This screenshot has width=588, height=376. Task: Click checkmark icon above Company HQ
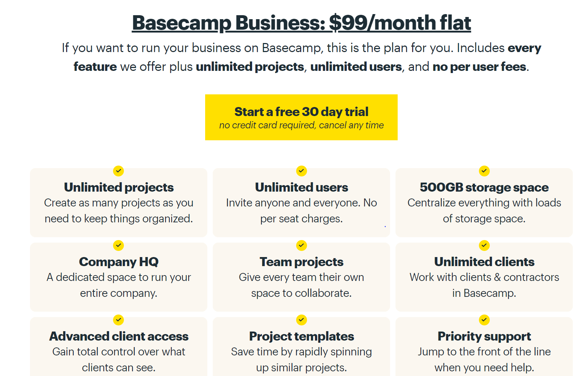coord(118,245)
